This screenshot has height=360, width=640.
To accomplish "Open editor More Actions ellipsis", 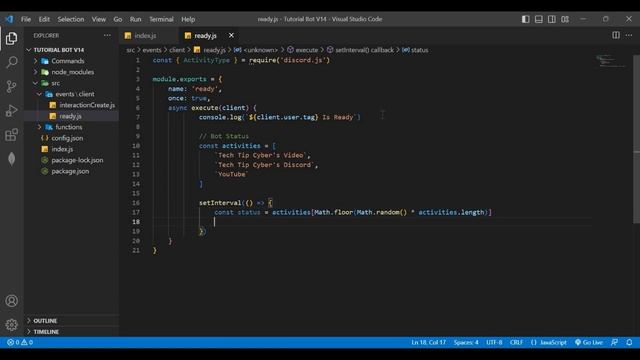I will click(629, 36).
